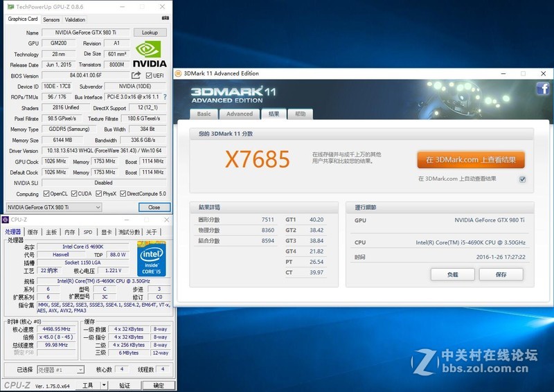Open the 关于 tab in CPU-Z
The image size is (554, 392).
click(x=151, y=232)
